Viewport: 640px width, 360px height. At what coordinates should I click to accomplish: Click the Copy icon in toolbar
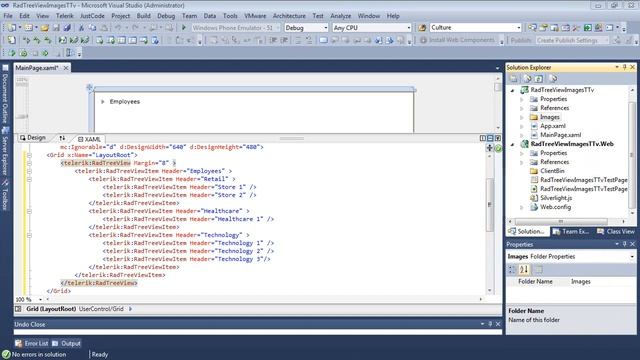[x=93, y=28]
